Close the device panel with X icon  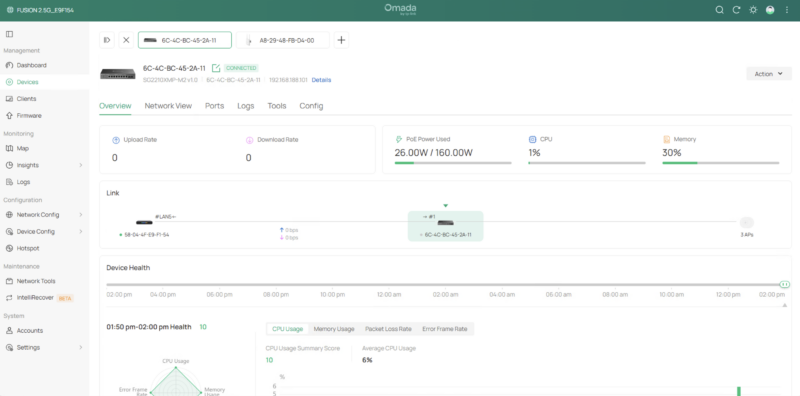coord(126,40)
